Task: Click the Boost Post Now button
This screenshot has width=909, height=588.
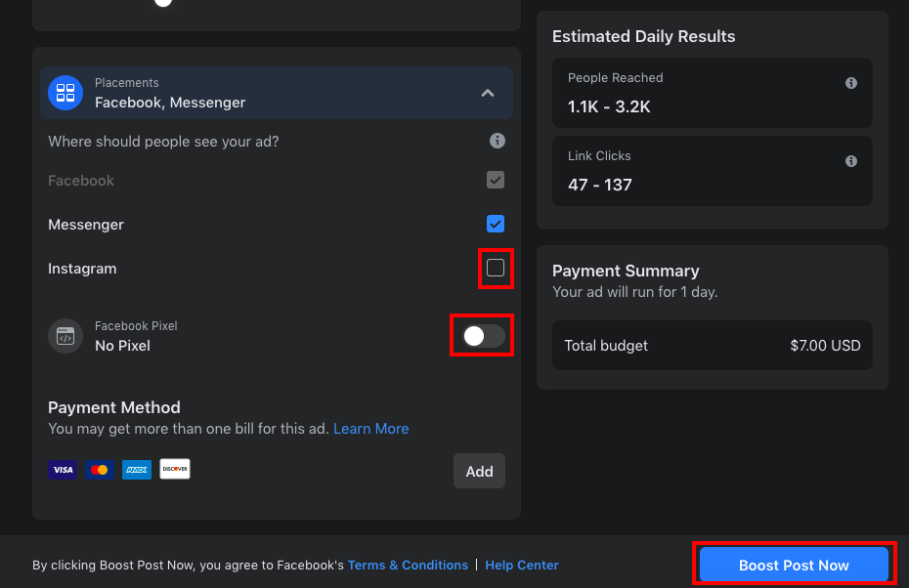Action: (793, 565)
